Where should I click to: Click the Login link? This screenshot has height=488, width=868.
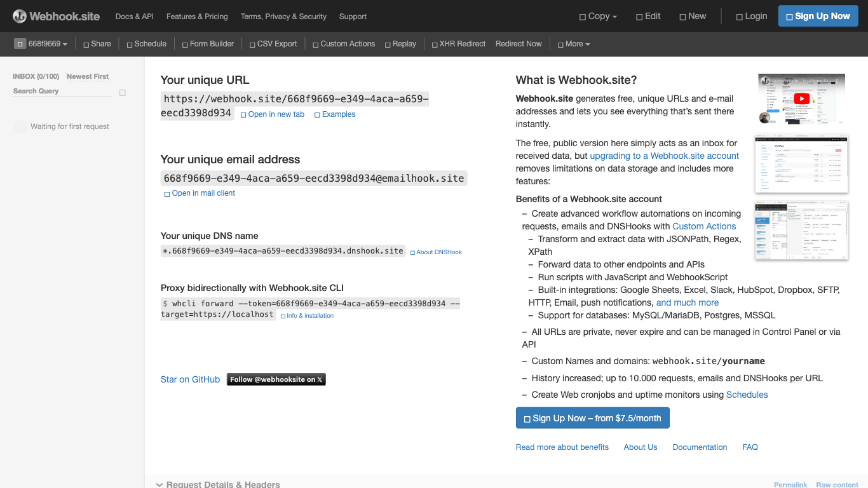752,17
